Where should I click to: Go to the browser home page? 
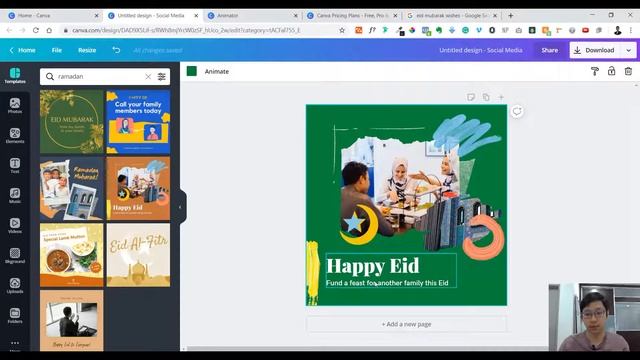point(49,30)
